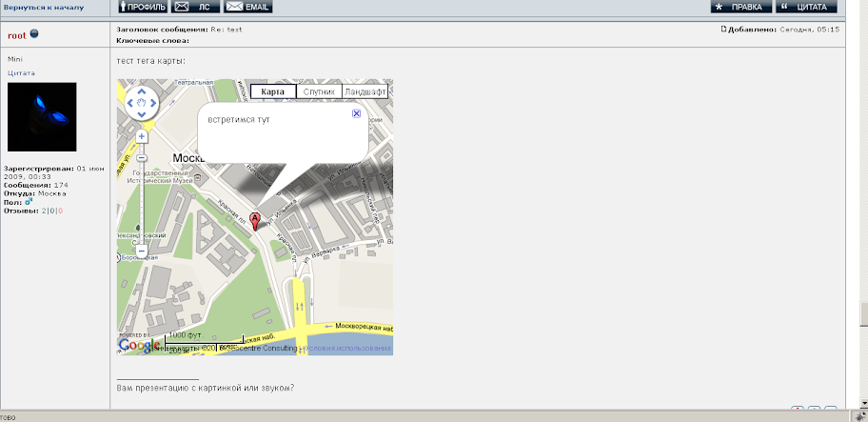The height and width of the screenshot is (422, 868).
Task: Click the Государственный Исторический Музей icon
Action: tap(199, 178)
